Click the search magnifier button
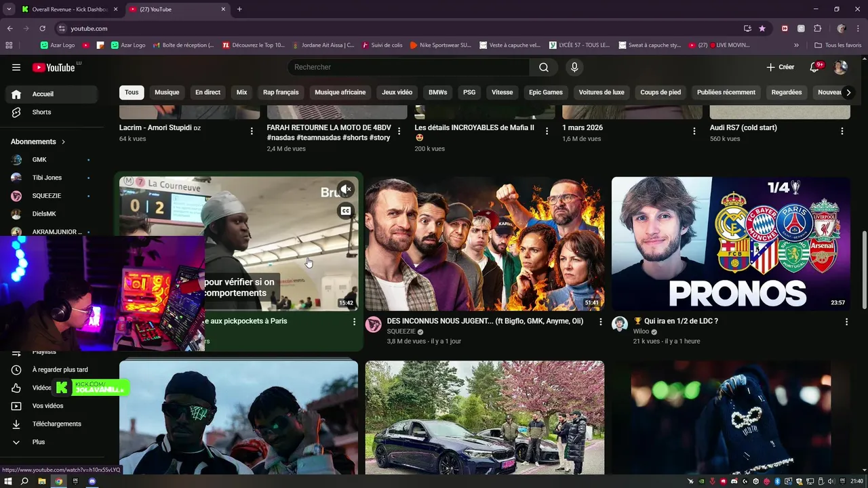The width and height of the screenshot is (868, 488). pos(544,67)
